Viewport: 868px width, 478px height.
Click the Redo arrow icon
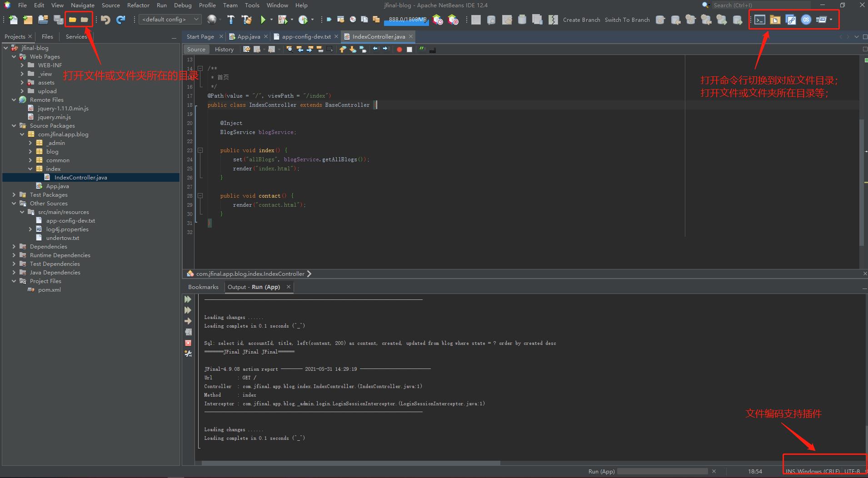(x=121, y=20)
